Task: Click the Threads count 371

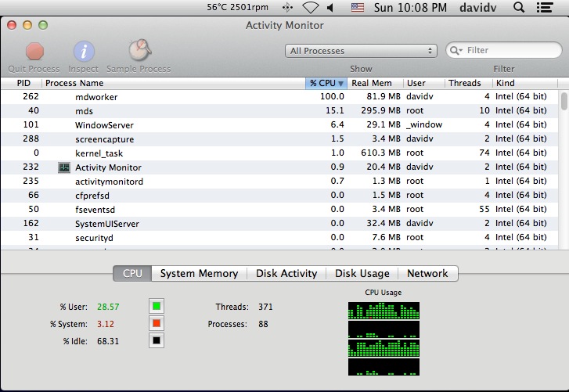Action: [x=265, y=307]
